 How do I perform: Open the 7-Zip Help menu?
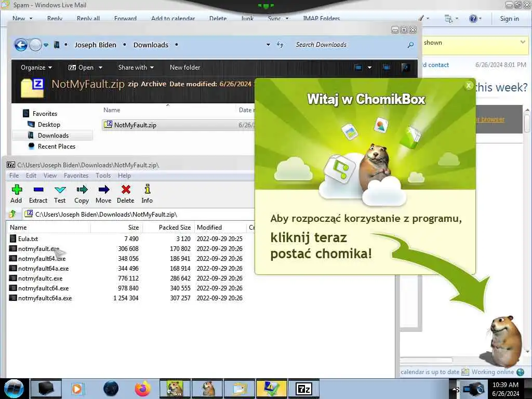point(124,176)
